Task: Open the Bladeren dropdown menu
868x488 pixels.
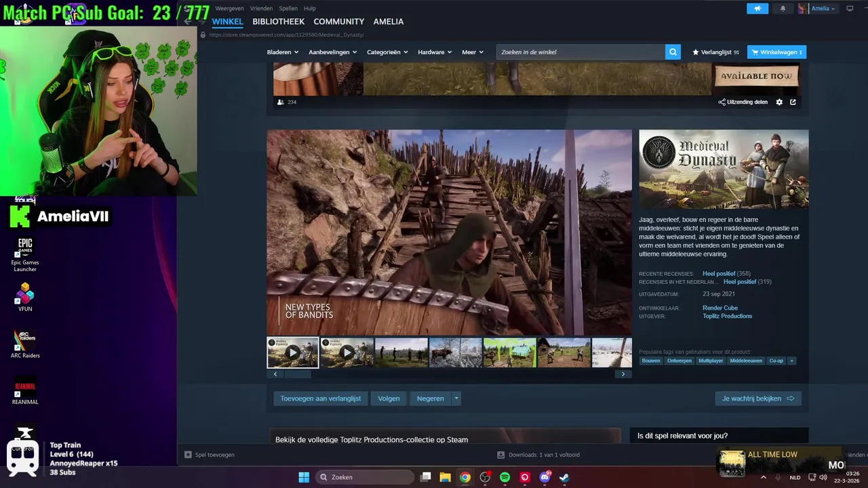Action: 283,52
